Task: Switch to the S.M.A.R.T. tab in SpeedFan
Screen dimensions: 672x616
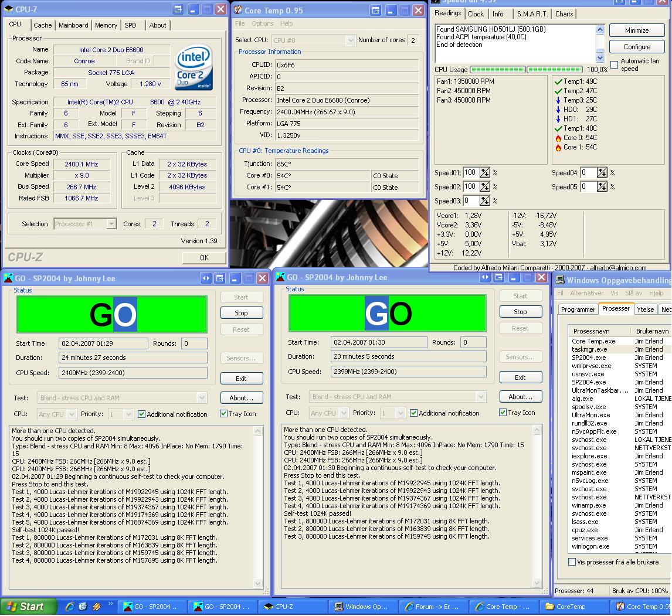Action: (x=532, y=14)
